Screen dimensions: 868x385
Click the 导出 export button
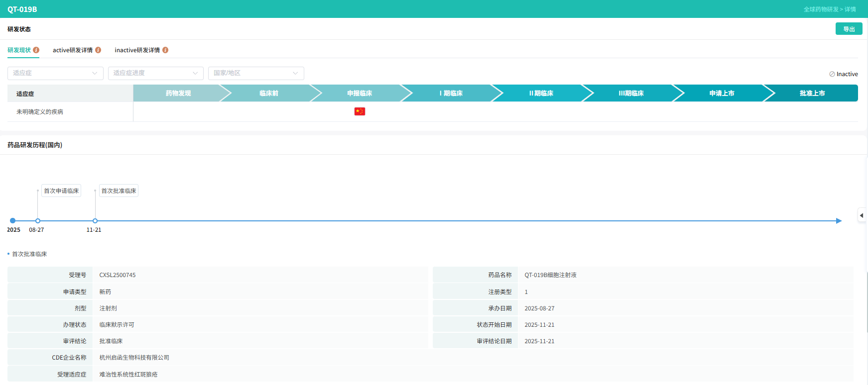pos(849,29)
